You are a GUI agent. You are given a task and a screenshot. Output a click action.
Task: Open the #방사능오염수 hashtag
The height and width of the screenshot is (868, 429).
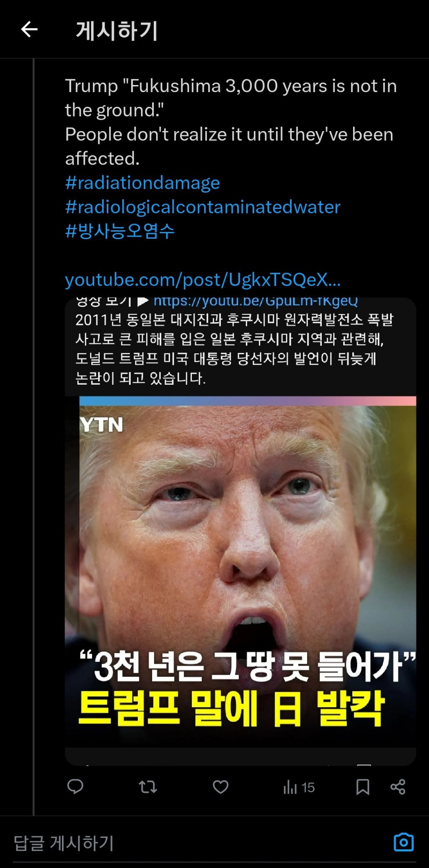click(120, 231)
